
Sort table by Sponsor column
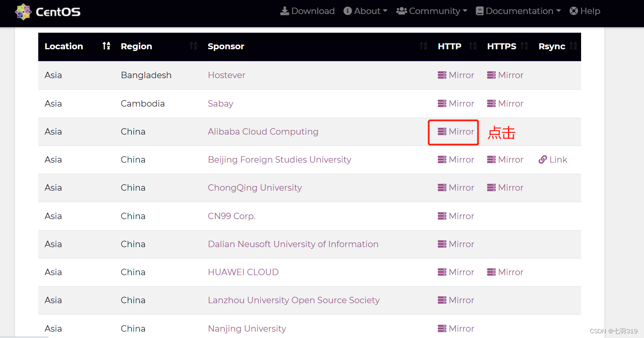point(317,46)
